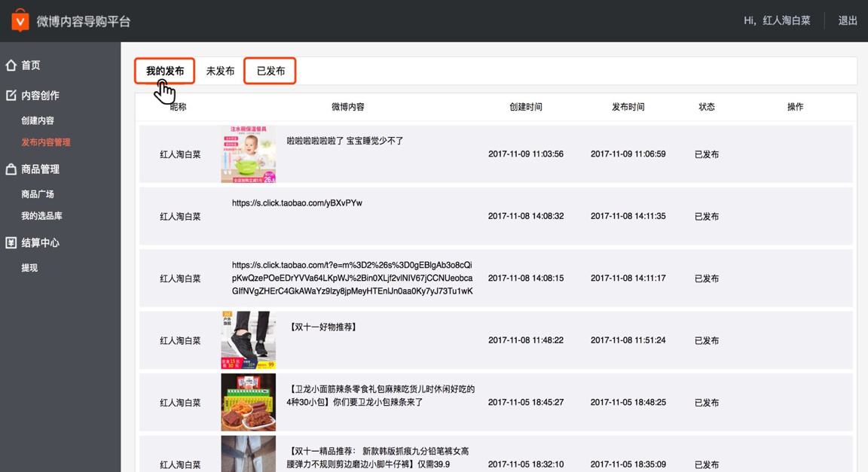Open black sneakers post thumbnail
868x472 pixels.
point(248,340)
